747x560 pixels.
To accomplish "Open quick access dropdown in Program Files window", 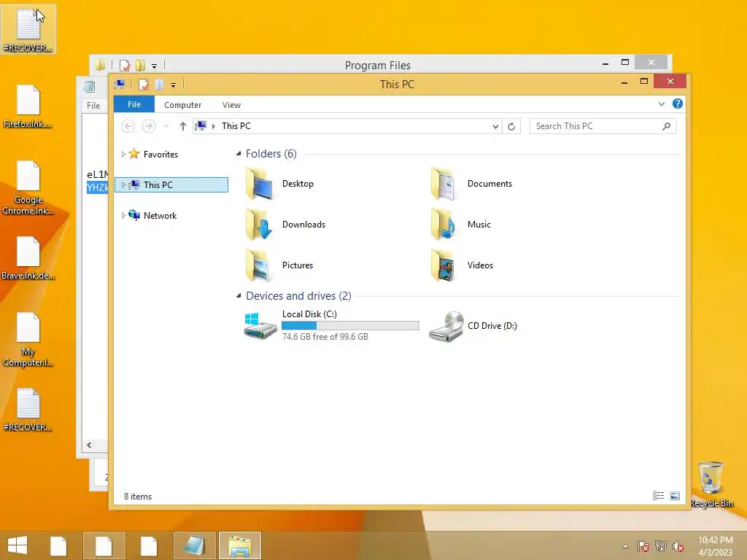I will tap(155, 66).
